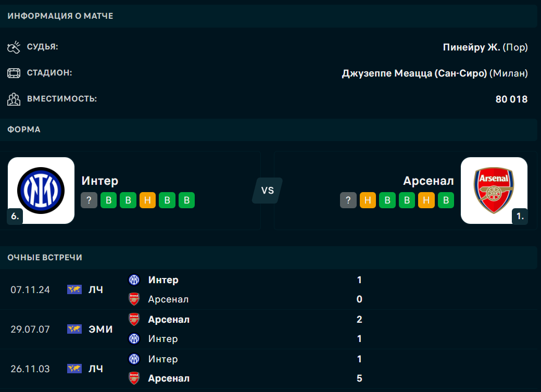The image size is (541, 392).
Task: Open the Интер team name in form section
Action: [x=100, y=181]
